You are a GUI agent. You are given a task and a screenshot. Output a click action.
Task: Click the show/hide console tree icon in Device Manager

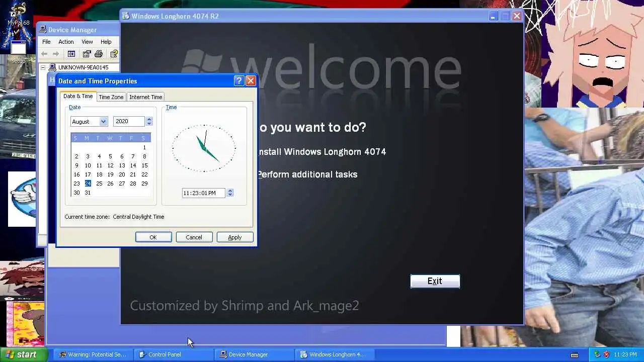point(71,54)
